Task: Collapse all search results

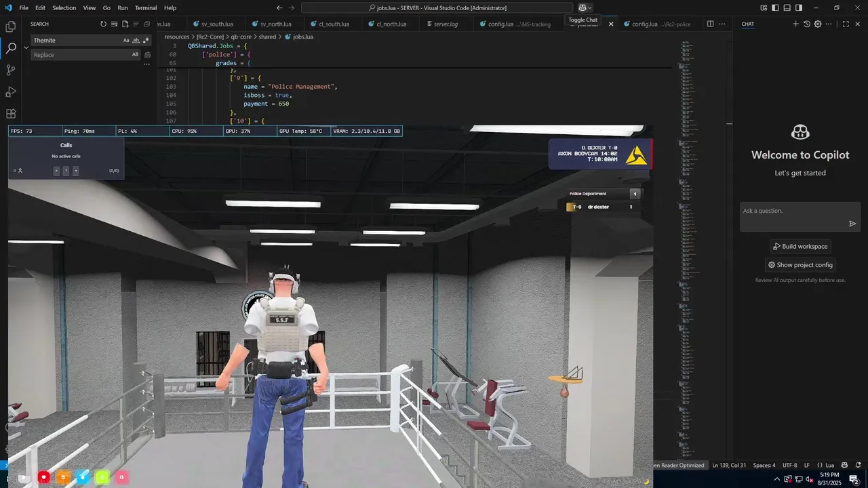Action: point(147,24)
